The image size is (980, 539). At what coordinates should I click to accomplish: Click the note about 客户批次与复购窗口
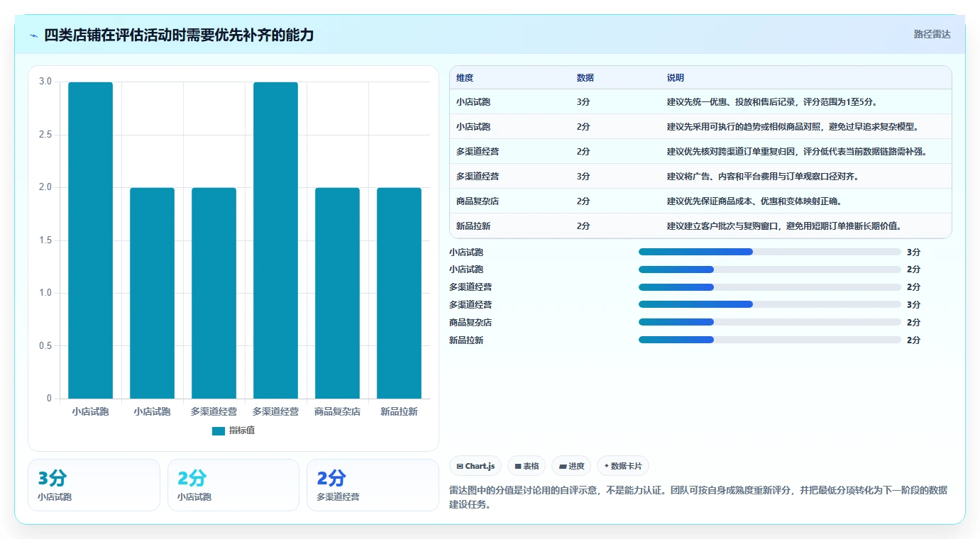[x=784, y=226]
